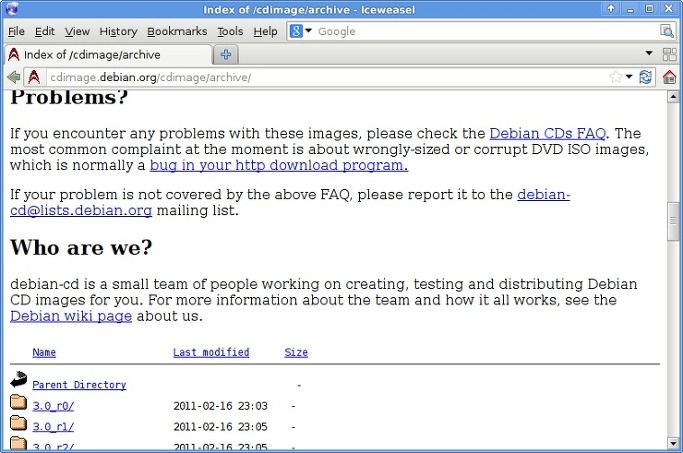Click the folder icon for 3.0_r1

[18, 423]
